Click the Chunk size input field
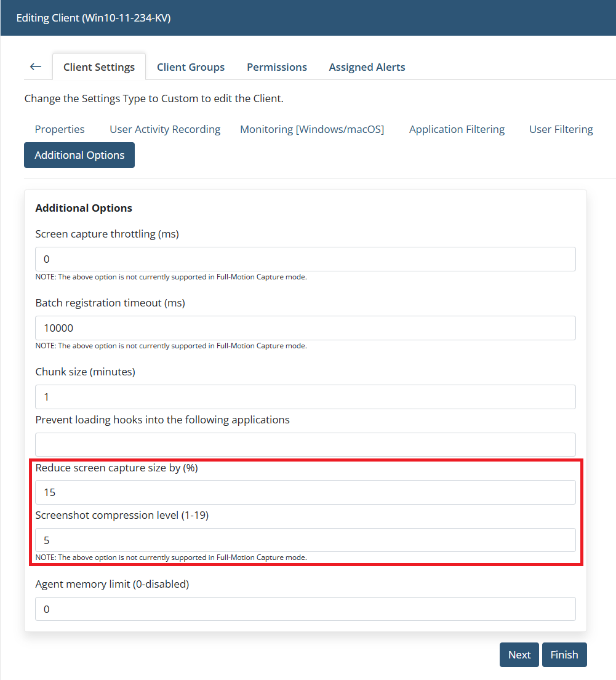The height and width of the screenshot is (680, 616). point(305,398)
